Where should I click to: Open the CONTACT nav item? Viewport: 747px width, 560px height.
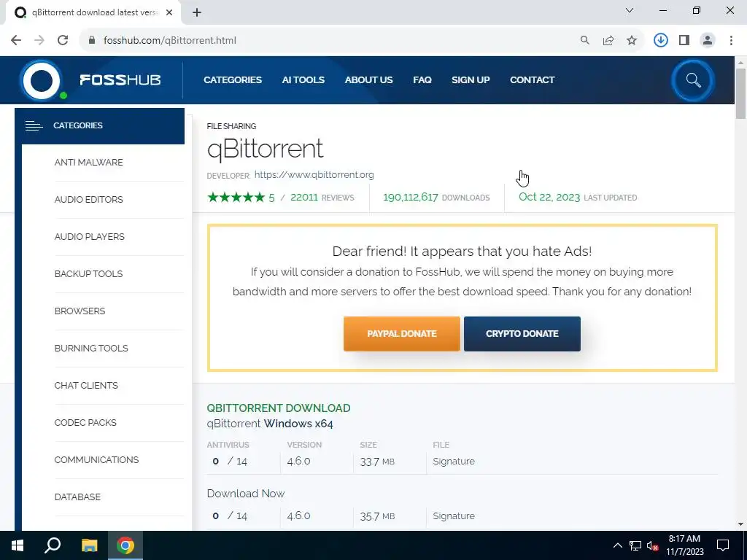pyautogui.click(x=532, y=80)
